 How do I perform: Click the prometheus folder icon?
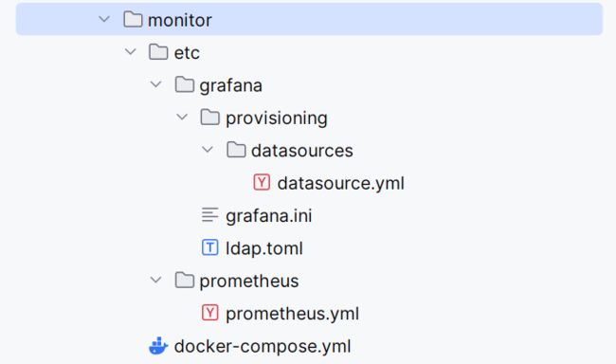[x=184, y=281]
